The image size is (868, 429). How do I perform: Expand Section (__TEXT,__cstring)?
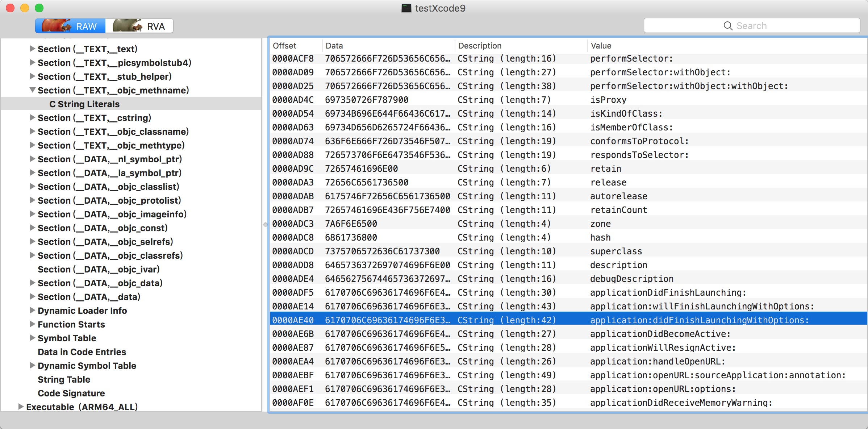pyautogui.click(x=32, y=117)
